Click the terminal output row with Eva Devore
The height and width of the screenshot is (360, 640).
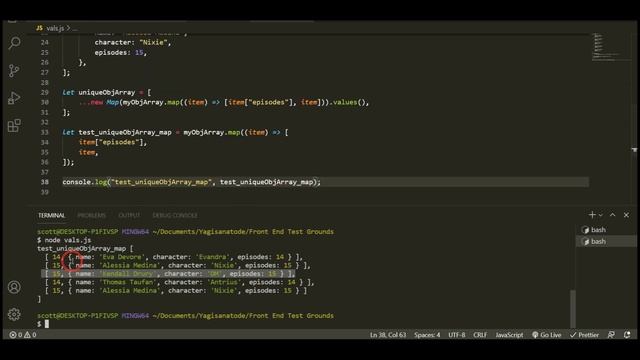coord(174,257)
